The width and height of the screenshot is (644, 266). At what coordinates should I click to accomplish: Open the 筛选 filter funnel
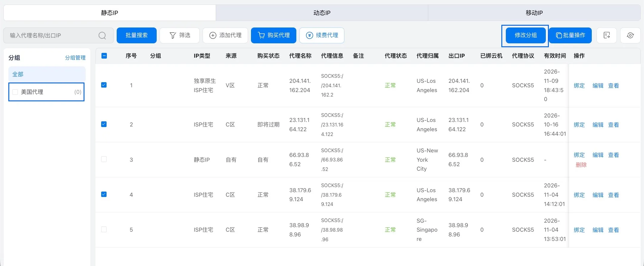click(180, 35)
